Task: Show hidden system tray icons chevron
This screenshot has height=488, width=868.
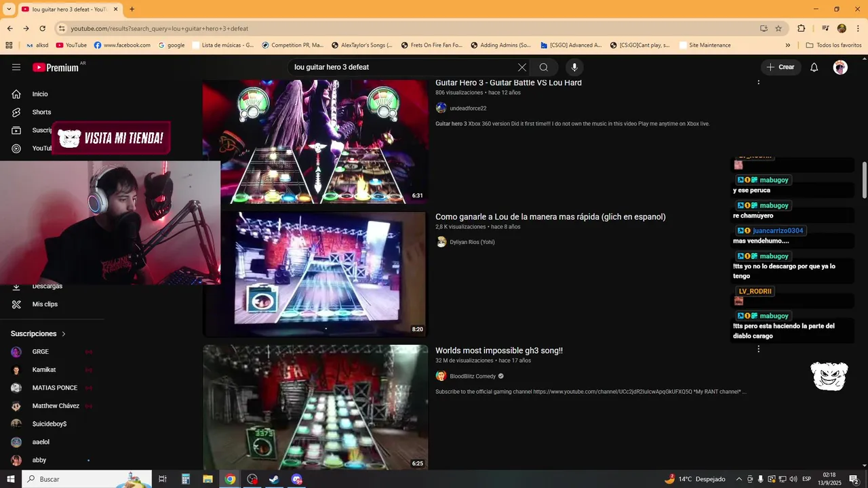Action: [x=739, y=479]
